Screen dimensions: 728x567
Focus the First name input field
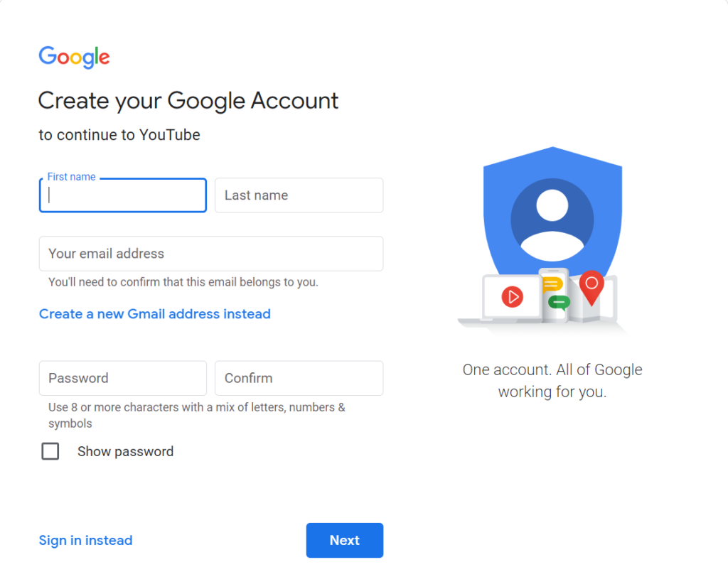[x=122, y=195]
